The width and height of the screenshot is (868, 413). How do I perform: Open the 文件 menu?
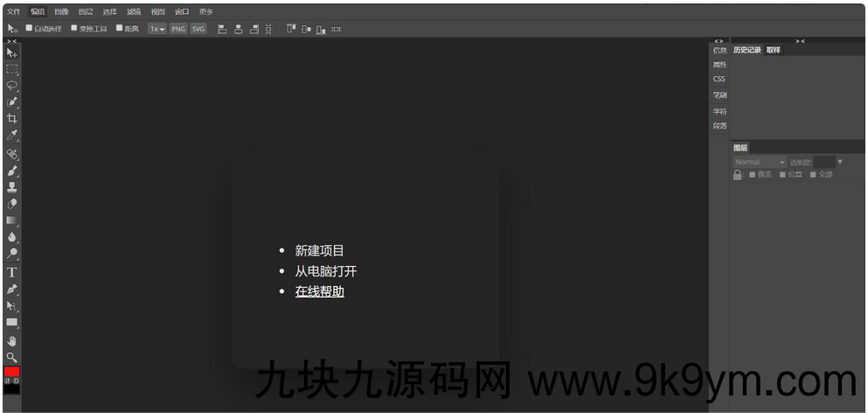point(13,11)
